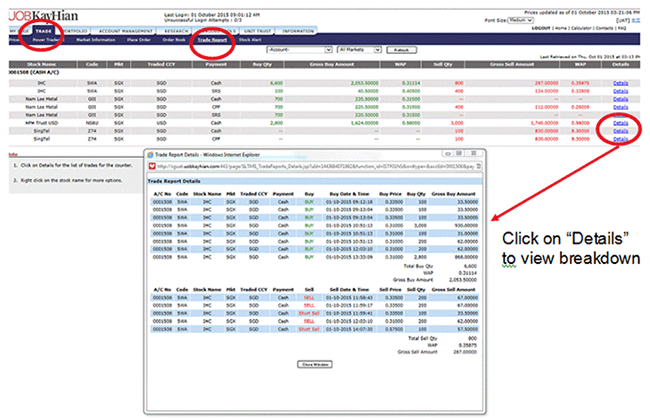Click the Gross Sell Amount column header in main table
Image resolution: width=650 pixels, height=419 pixels.
512,64
